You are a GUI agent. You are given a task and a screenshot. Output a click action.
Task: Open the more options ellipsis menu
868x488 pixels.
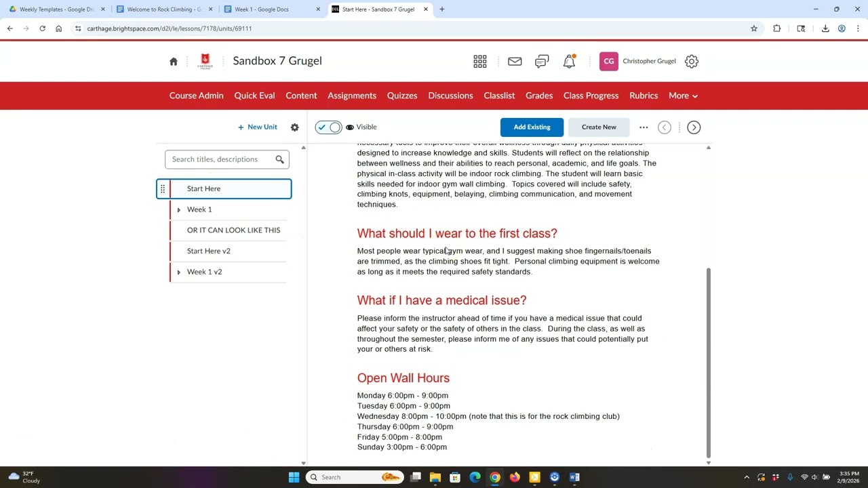tap(644, 127)
